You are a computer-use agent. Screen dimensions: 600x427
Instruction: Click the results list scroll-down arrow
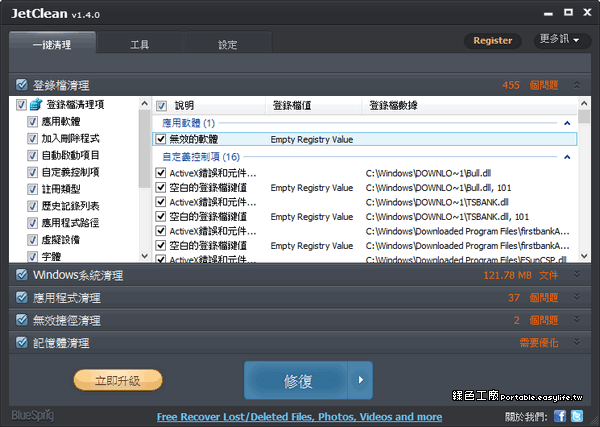(x=584, y=256)
